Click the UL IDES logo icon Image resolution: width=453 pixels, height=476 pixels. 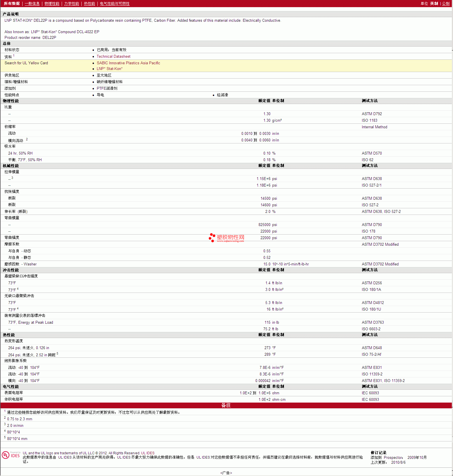(x=11, y=455)
